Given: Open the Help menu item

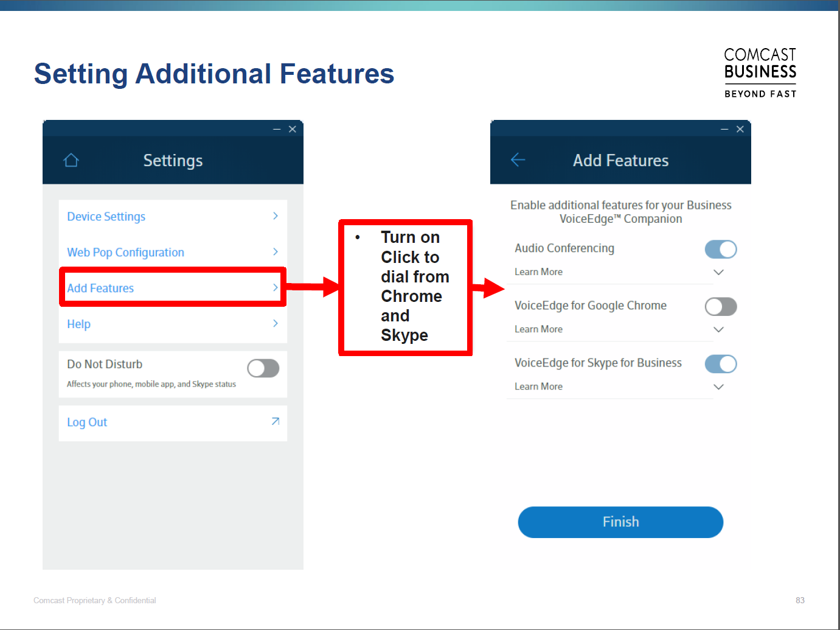Looking at the screenshot, I should pyautogui.click(x=173, y=324).
